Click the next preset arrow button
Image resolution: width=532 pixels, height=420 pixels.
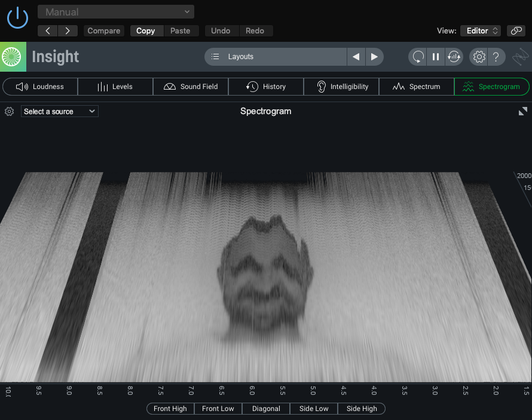tap(68, 30)
